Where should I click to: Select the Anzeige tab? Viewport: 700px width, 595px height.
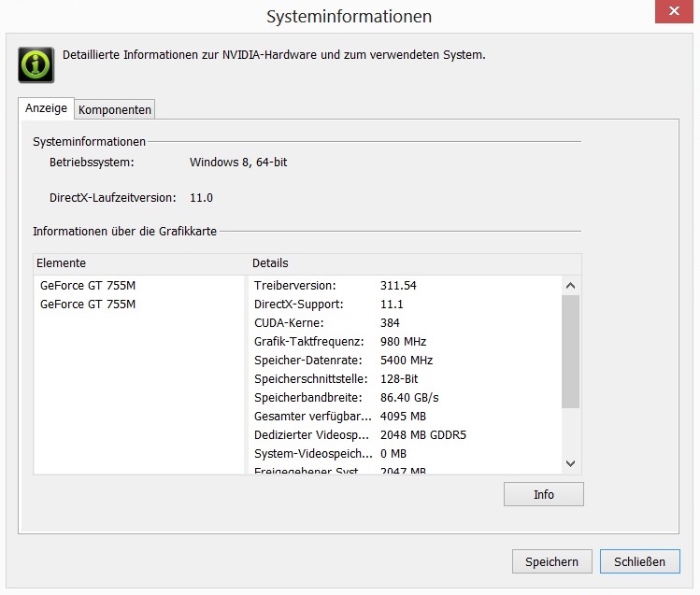46,108
